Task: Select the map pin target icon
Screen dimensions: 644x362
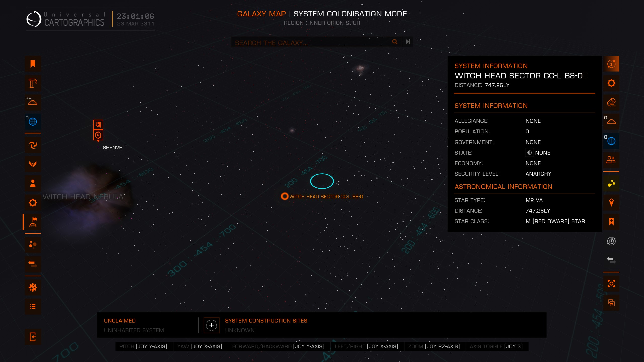Action: (x=611, y=203)
